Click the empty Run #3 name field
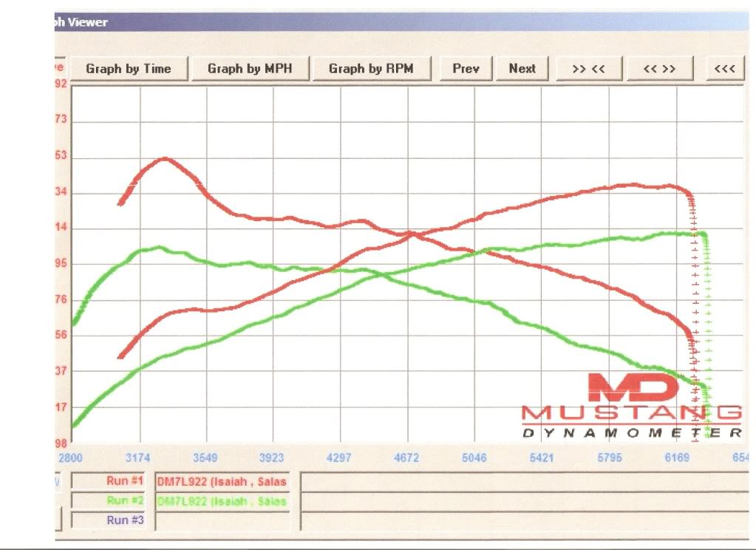756x550 pixels. pos(221,520)
